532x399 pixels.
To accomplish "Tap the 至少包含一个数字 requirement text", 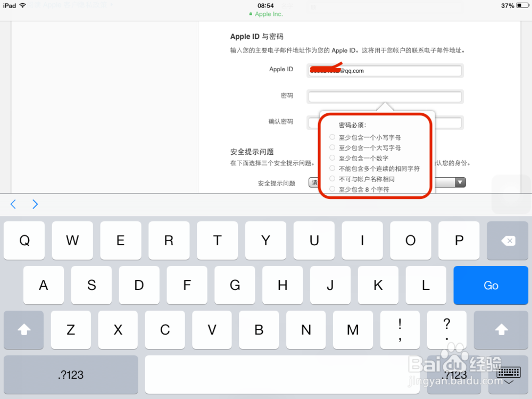I will click(364, 158).
